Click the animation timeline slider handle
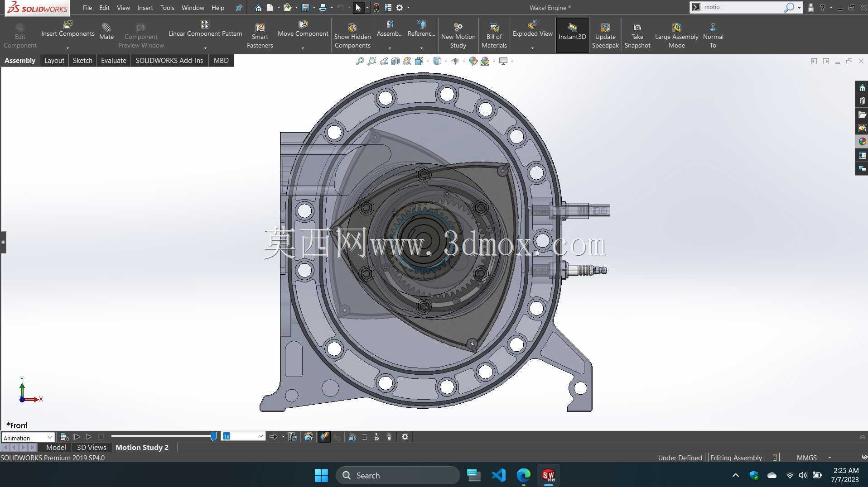This screenshot has height=487, width=868. 213,436
